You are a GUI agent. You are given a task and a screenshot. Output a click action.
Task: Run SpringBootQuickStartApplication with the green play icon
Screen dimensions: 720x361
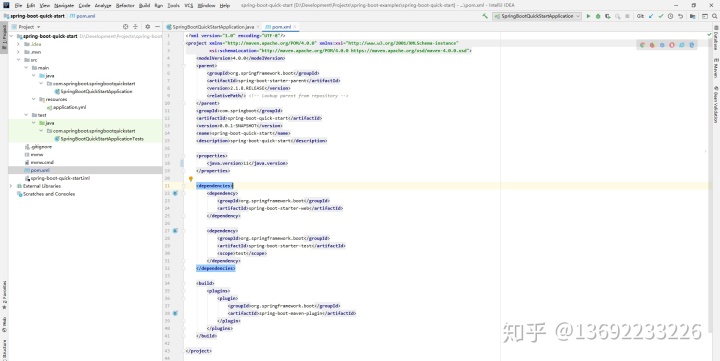point(589,16)
